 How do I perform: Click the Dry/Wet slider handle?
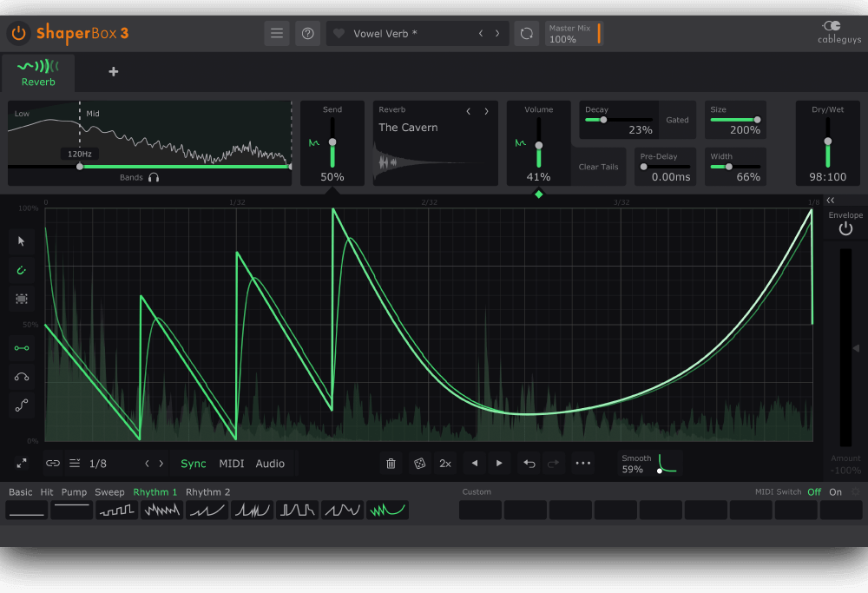click(x=827, y=142)
